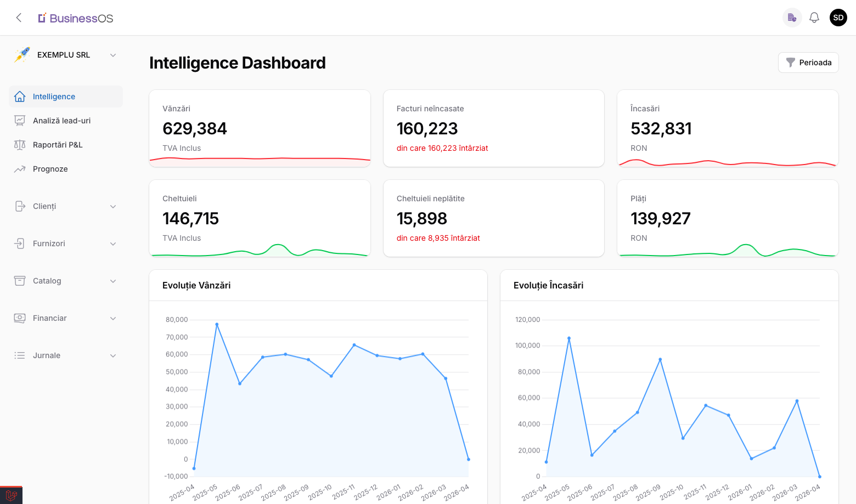Click the BusinessOS logo
The width and height of the screenshot is (856, 504).
coord(76,18)
